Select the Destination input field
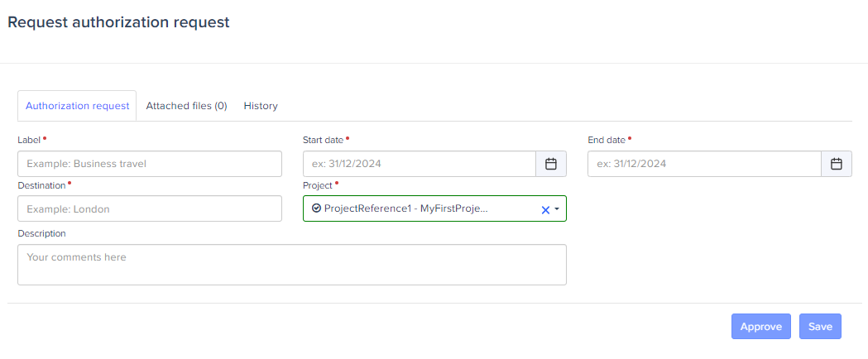 150,208
